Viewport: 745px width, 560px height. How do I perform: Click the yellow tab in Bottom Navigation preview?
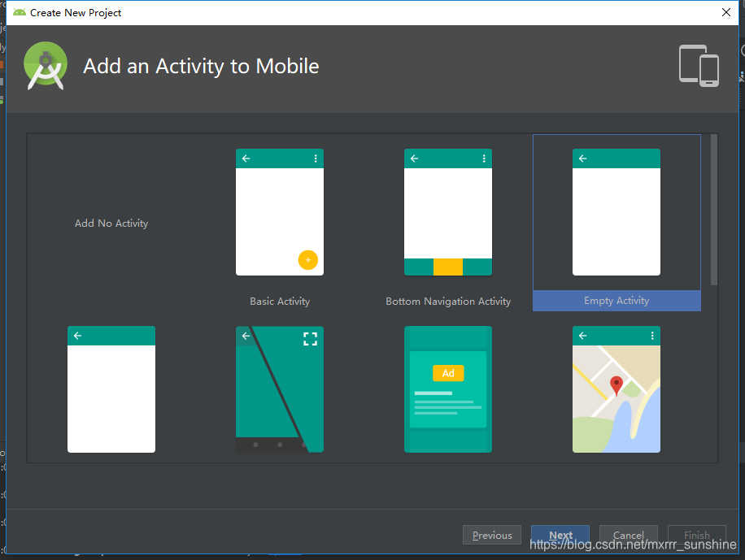coord(448,267)
